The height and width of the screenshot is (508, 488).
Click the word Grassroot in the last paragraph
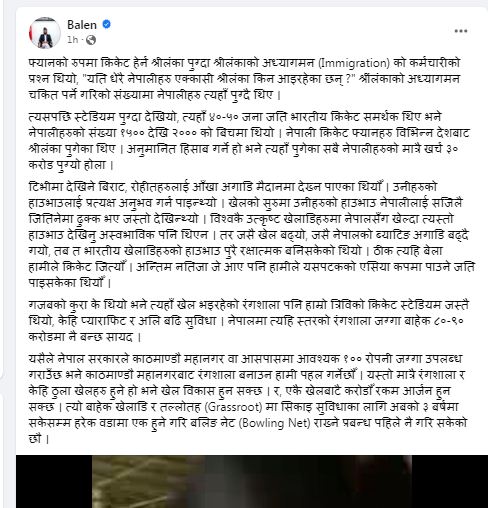pos(233,407)
